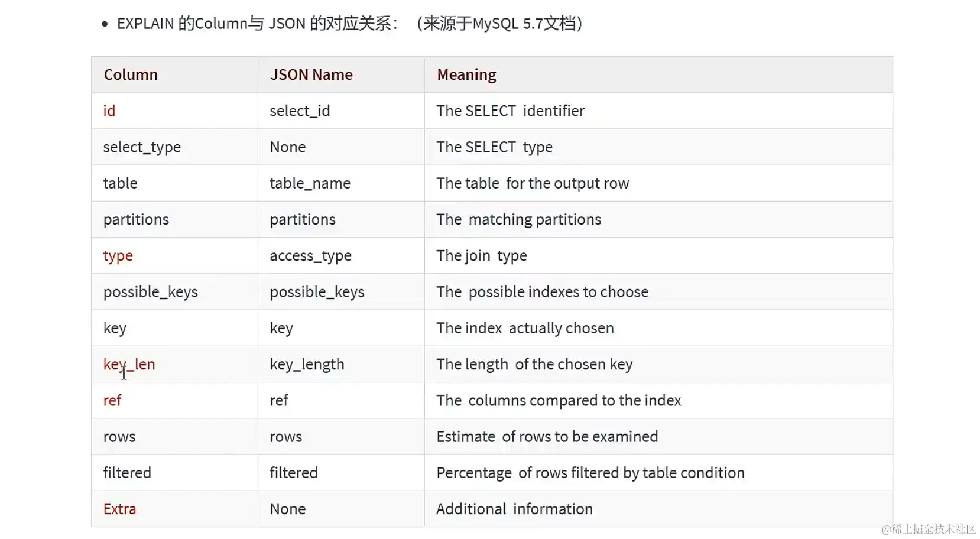Select the 'select_id' JSON name cell

click(300, 111)
